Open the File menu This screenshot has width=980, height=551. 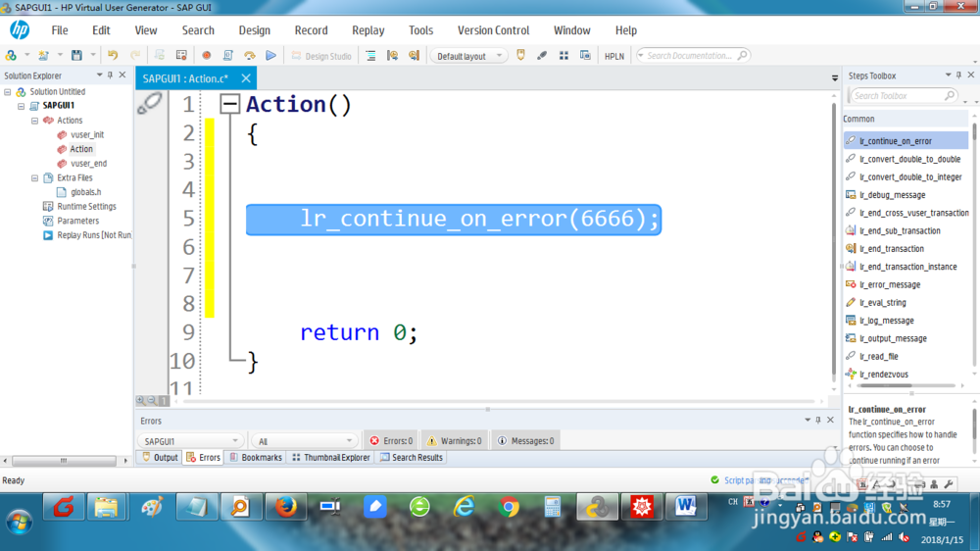60,30
